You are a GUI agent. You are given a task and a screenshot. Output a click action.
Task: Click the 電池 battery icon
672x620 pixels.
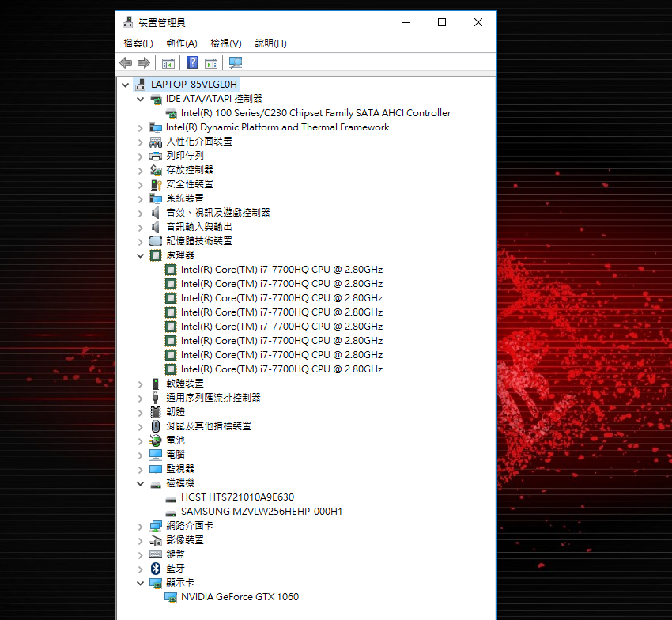156,440
